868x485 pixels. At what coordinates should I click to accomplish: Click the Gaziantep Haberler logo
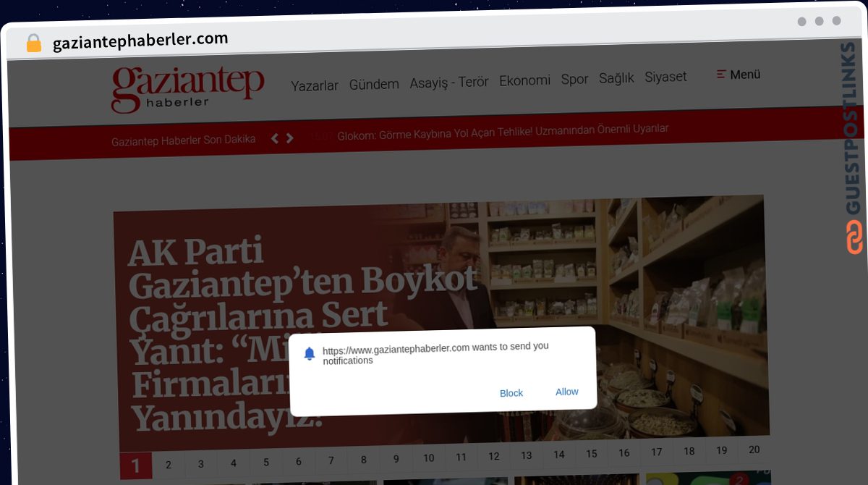coord(187,90)
